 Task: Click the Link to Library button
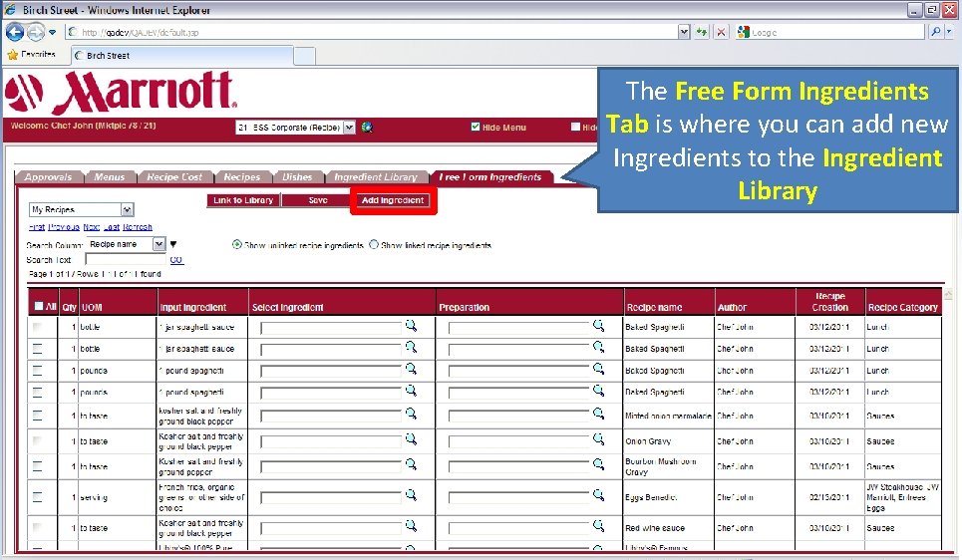pyautogui.click(x=243, y=200)
